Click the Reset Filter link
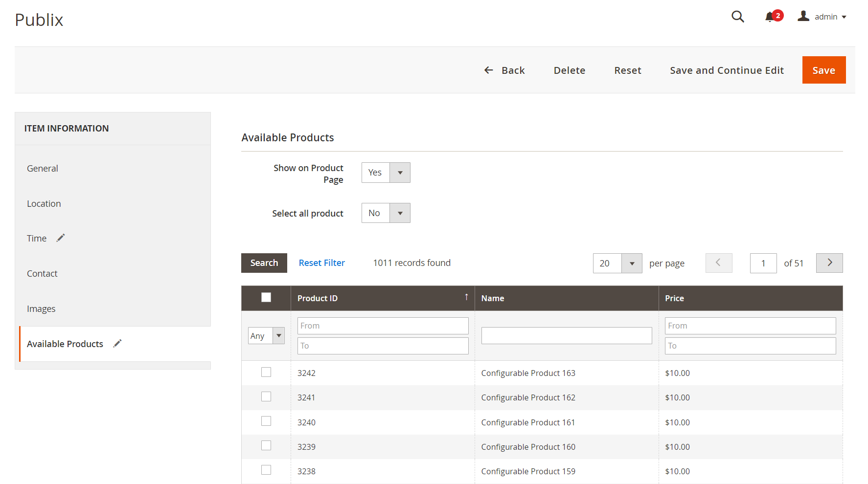The height and width of the screenshot is (484, 868). (321, 263)
